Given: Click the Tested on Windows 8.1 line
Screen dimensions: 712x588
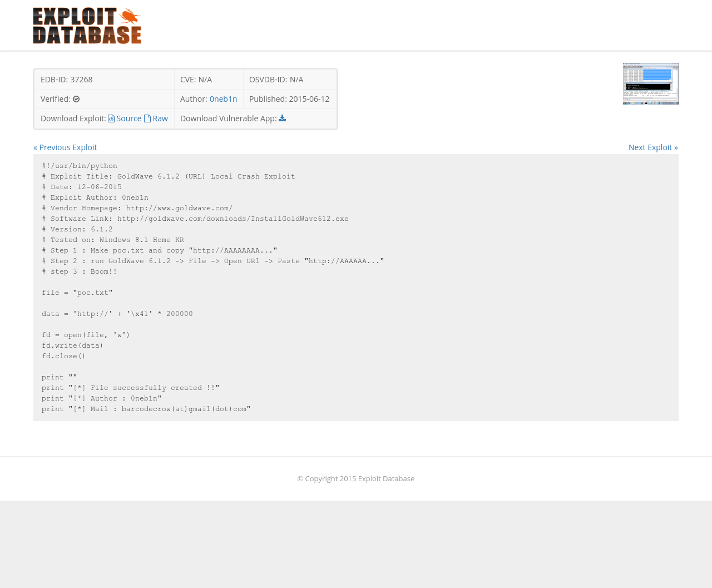Looking at the screenshot, I should click(113, 240).
